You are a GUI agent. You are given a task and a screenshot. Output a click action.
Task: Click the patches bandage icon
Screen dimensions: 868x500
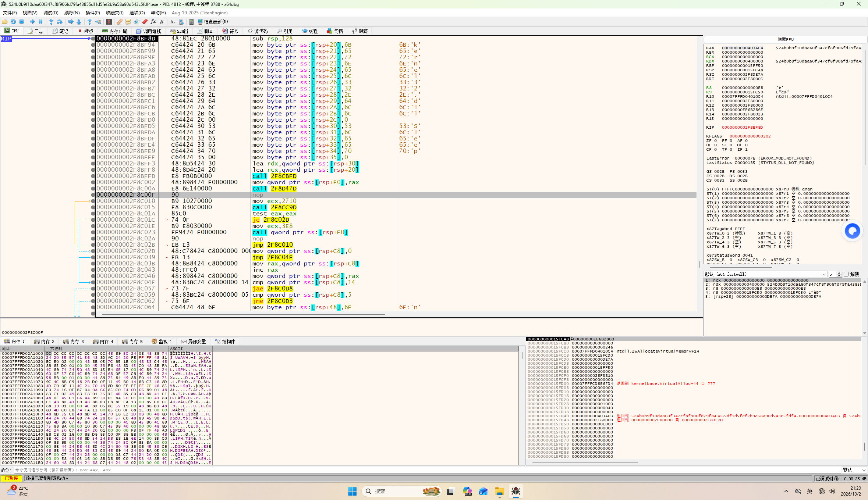[x=119, y=22]
